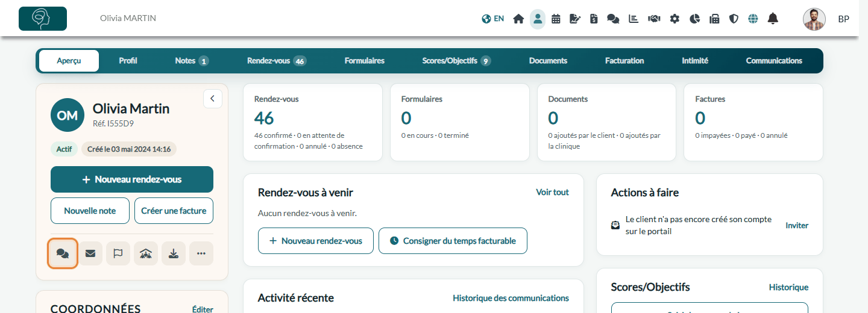Click the Réf. I555D9 reference text
This screenshot has height=313, width=868.
coord(113,123)
